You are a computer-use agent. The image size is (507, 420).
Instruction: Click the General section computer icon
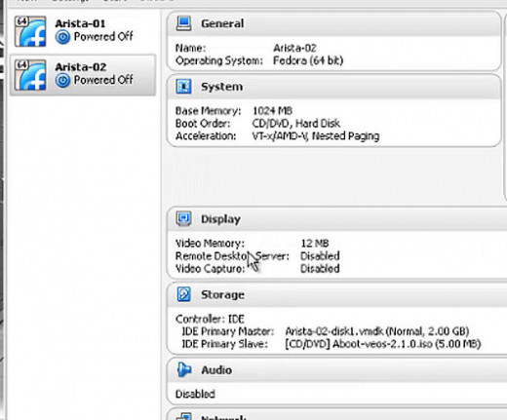click(x=183, y=23)
